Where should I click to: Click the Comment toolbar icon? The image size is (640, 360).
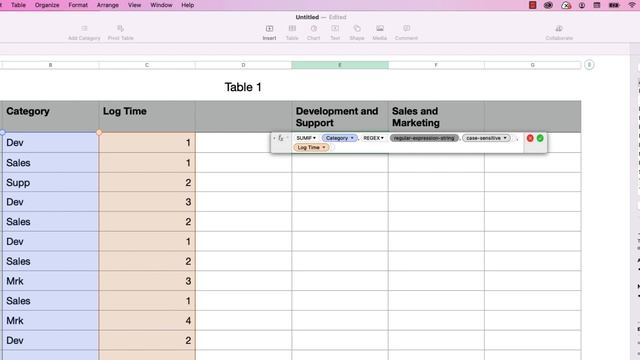tap(407, 29)
